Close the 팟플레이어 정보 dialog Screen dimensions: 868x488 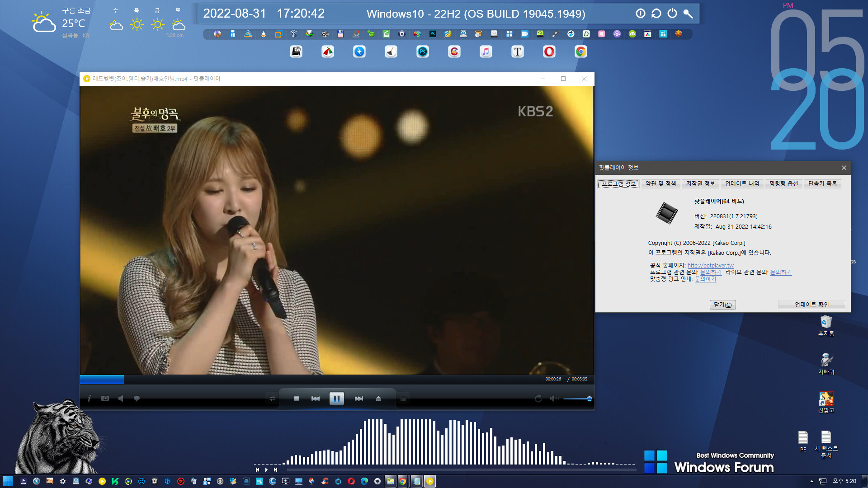[x=844, y=168]
